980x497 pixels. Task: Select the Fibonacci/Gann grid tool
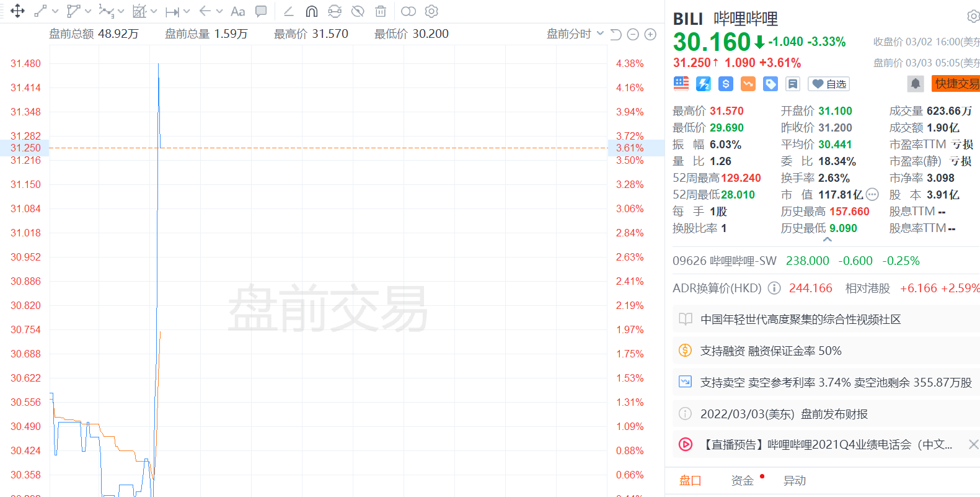click(139, 11)
